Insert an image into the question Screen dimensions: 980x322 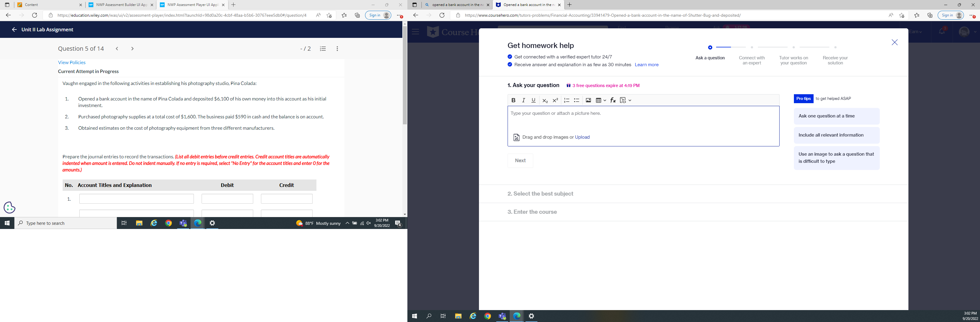coord(588,100)
